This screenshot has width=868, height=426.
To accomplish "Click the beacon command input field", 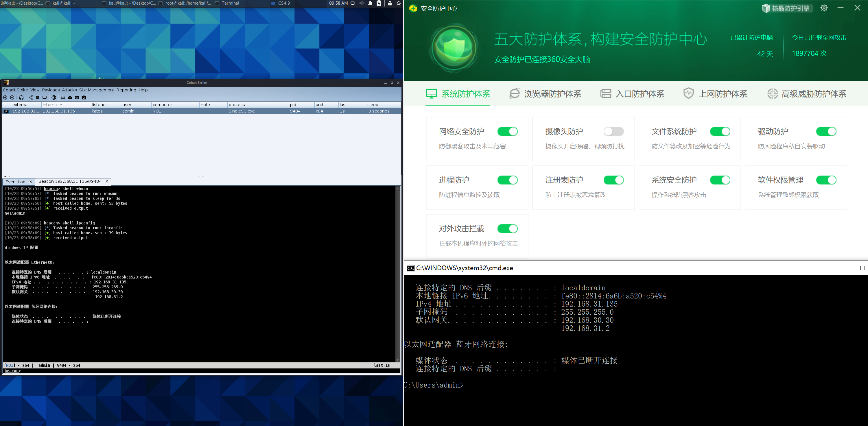I will click(x=202, y=371).
